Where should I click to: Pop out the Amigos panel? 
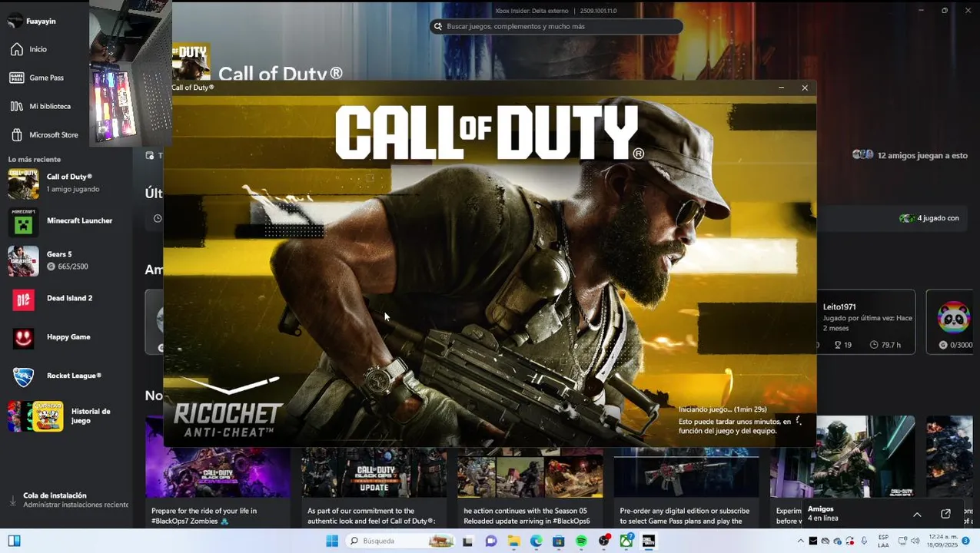point(945,514)
